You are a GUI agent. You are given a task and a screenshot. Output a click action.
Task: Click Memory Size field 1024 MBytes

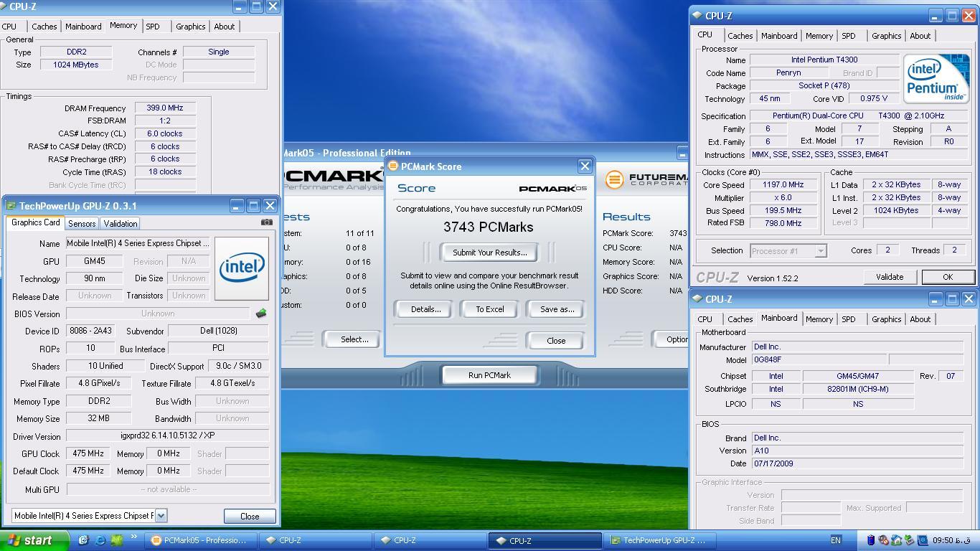point(75,65)
